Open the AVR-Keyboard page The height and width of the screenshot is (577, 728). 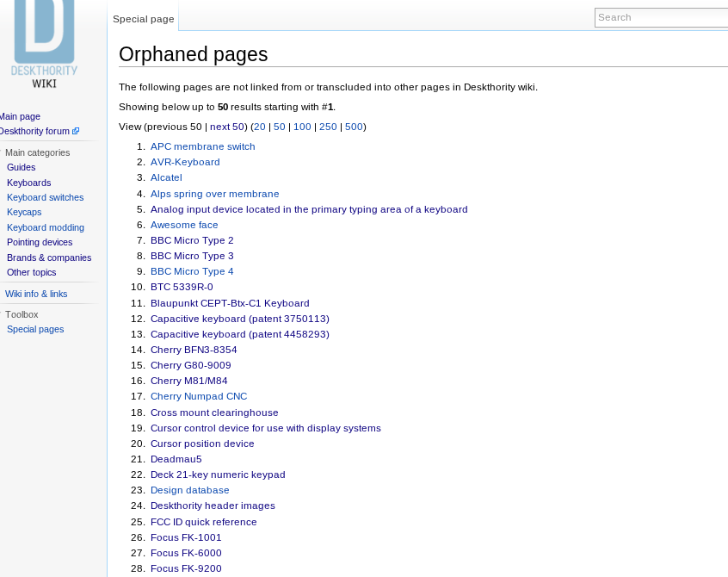[x=185, y=162]
